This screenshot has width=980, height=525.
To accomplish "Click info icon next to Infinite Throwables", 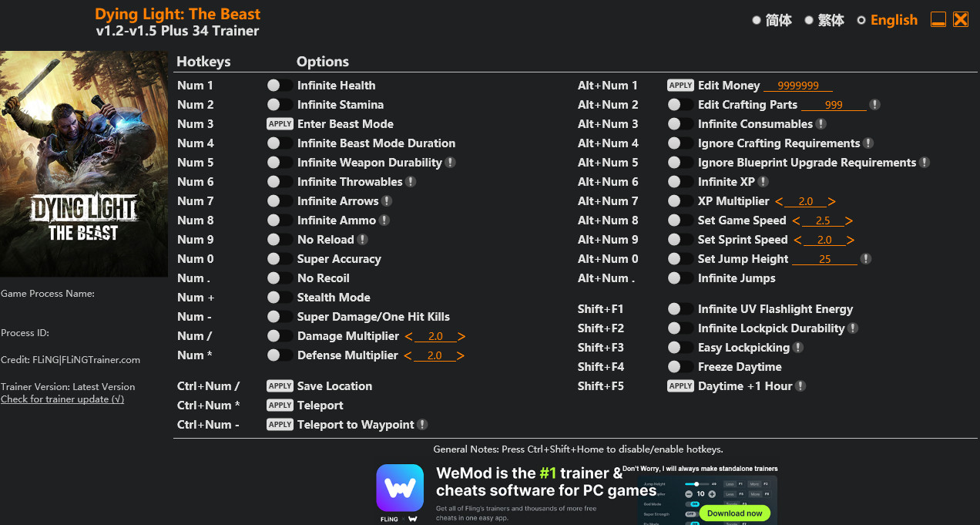I will click(x=411, y=182).
